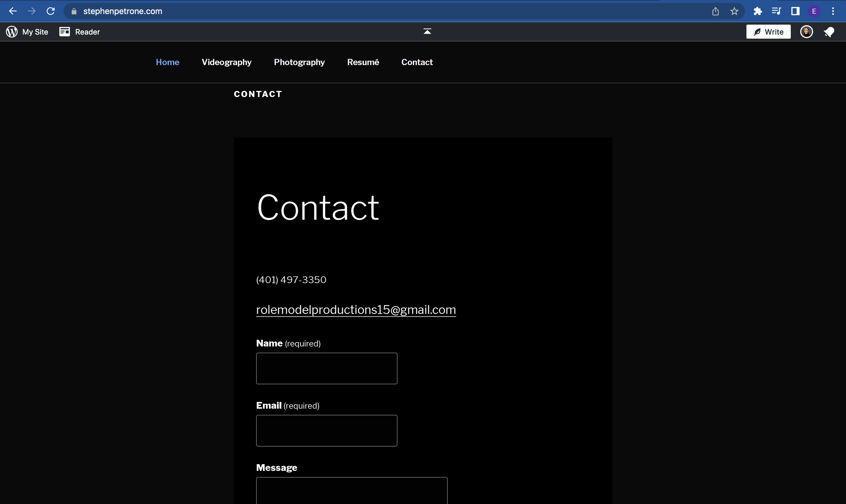846x504 pixels.
Task: Open the Photography menu item
Action: (x=299, y=62)
